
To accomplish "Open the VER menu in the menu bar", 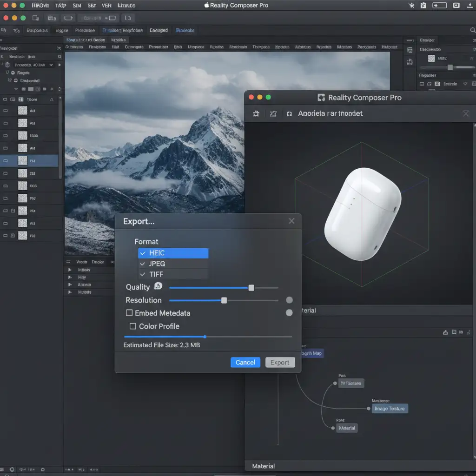I will (106, 6).
